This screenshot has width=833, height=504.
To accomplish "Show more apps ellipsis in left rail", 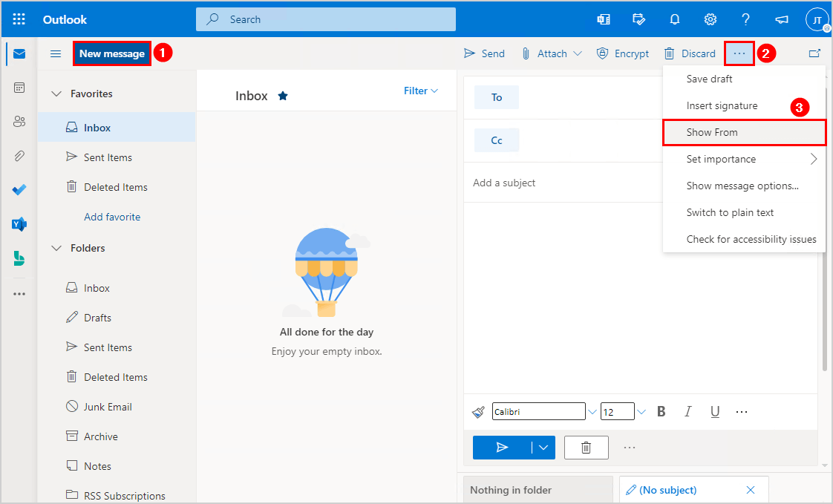I will click(x=19, y=294).
